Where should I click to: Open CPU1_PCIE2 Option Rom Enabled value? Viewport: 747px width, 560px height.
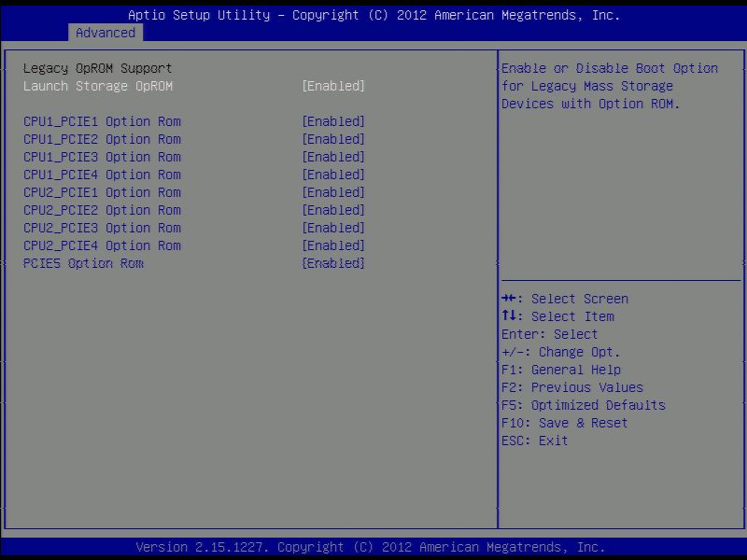[x=333, y=139]
